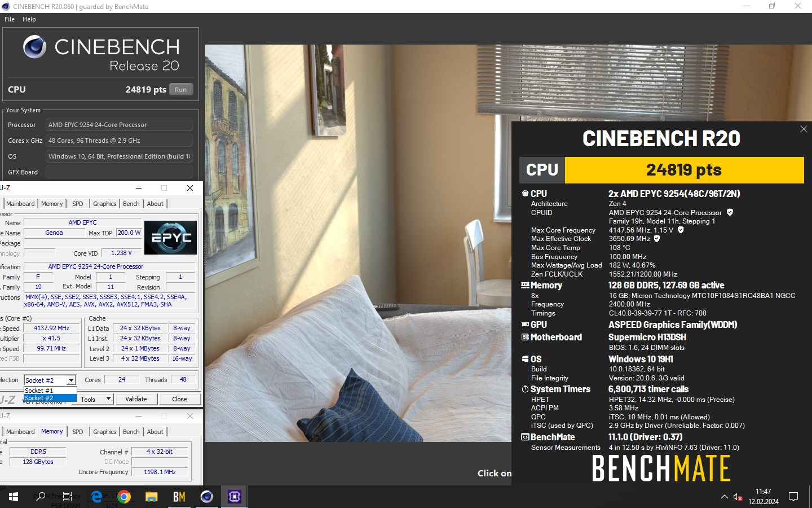Click verified shield beside Max Core Frequency
812x508 pixels.
pos(681,230)
